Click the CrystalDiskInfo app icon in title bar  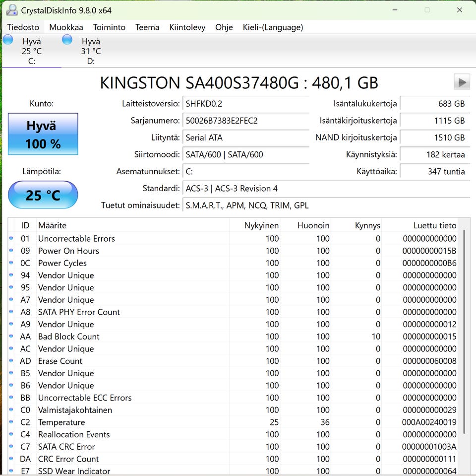(11, 10)
